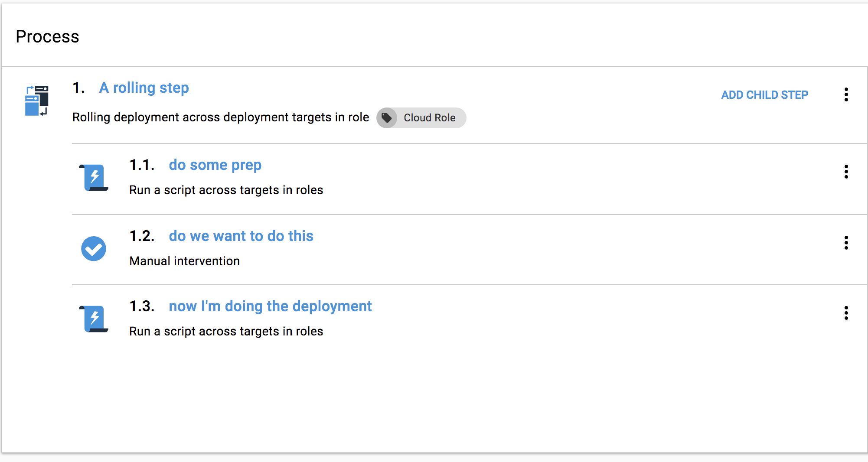Click 'Run a script across targets in roles' under 1.1
868x462 pixels.
coord(226,190)
